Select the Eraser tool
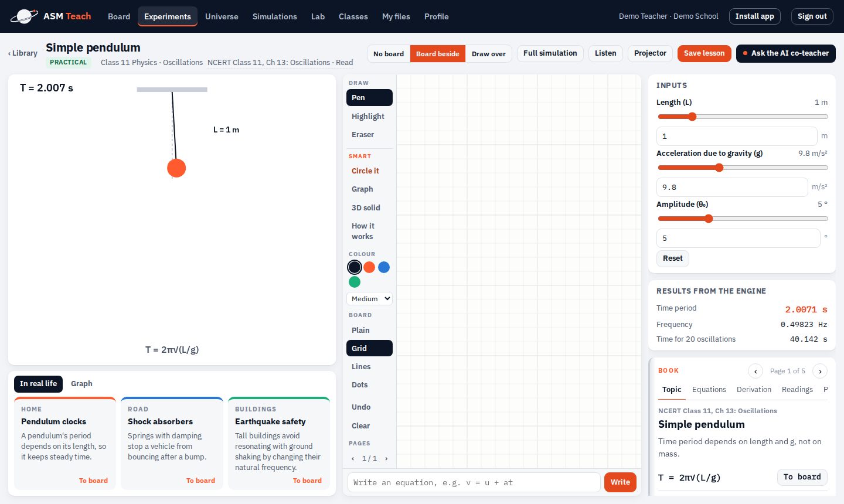Image resolution: width=844 pixels, height=504 pixels. pos(369,134)
